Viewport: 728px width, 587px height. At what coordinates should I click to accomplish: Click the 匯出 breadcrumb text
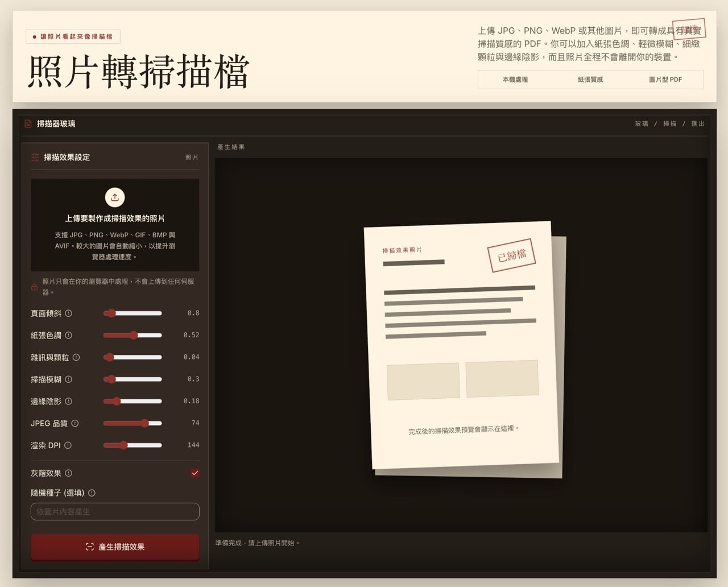coord(698,124)
